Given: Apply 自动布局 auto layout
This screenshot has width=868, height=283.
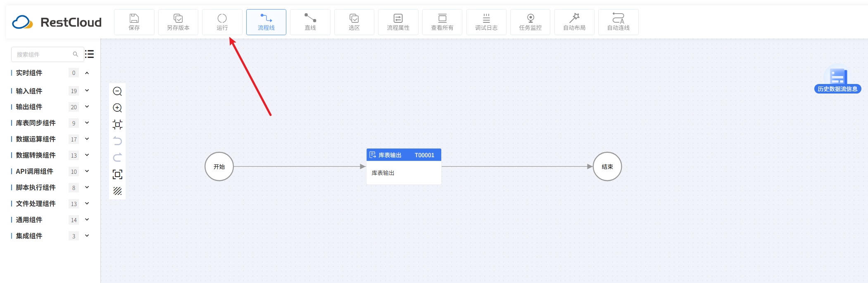Looking at the screenshot, I should 574,22.
